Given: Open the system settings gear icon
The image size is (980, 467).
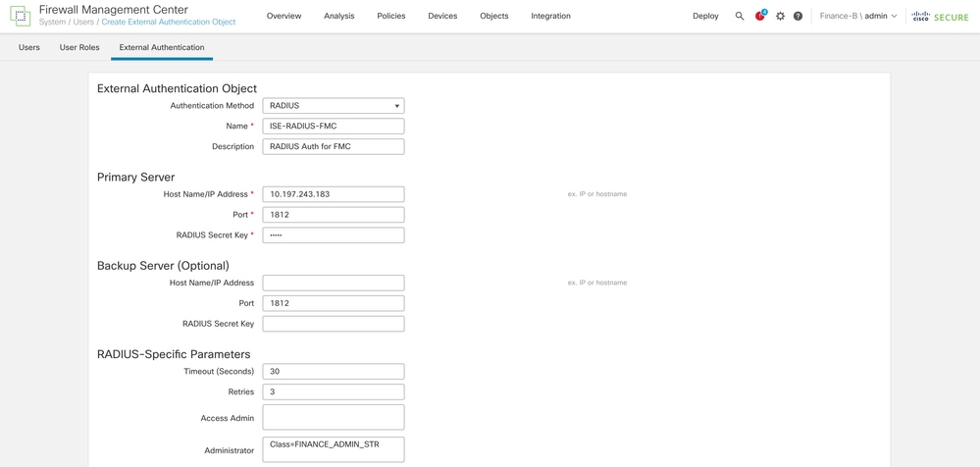Looking at the screenshot, I should (780, 17).
